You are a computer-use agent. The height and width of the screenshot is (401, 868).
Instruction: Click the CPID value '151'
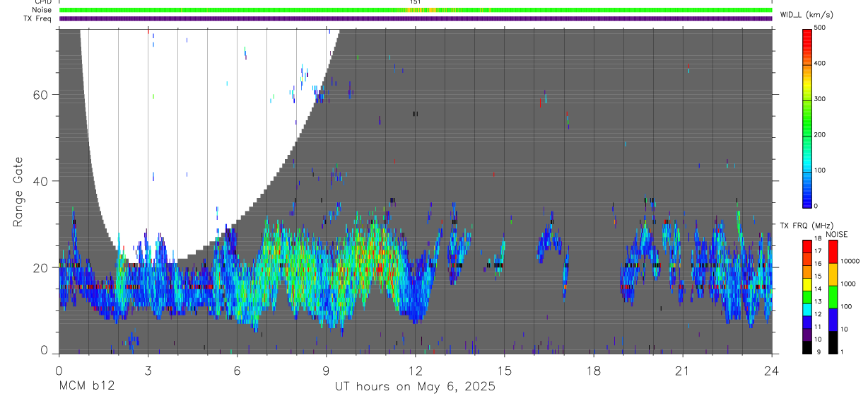tap(416, 2)
